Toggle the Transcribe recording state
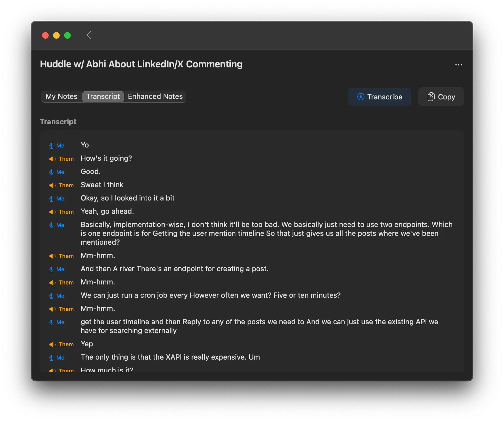Viewport: 504px width, 422px height. [379, 97]
